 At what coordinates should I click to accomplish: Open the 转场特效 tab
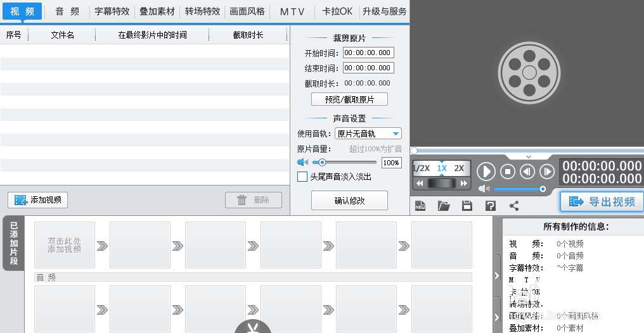point(202,11)
